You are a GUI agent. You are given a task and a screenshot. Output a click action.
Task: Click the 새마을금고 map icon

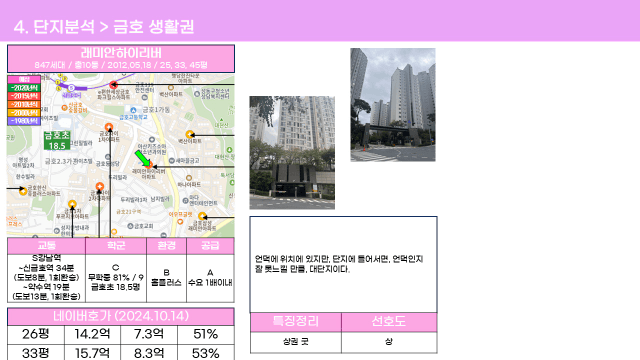(x=172, y=161)
